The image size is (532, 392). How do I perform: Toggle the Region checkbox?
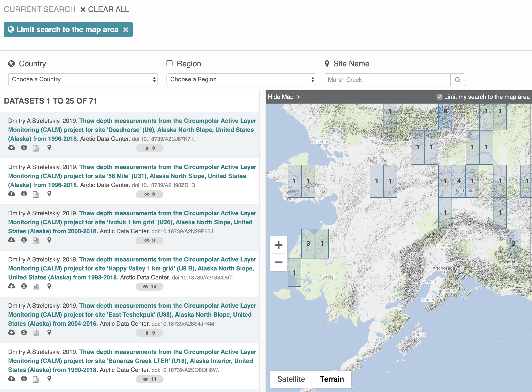(x=169, y=63)
